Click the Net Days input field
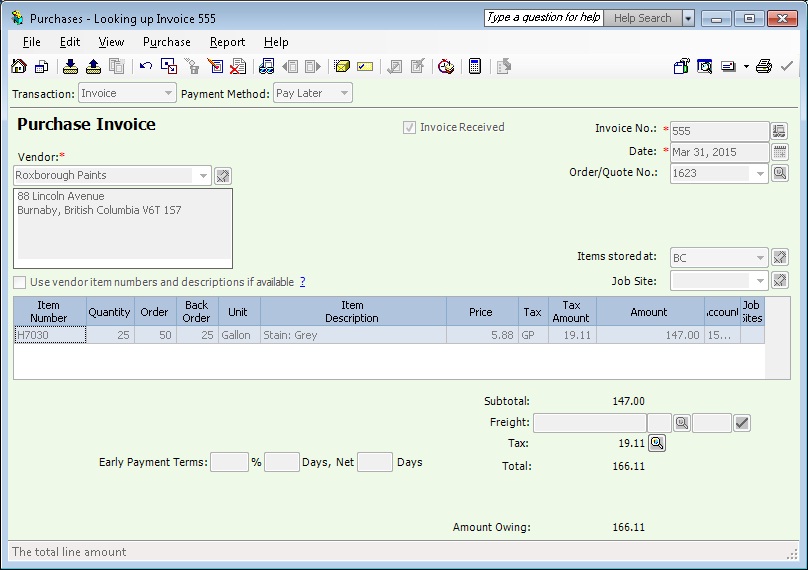808x570 pixels. pos(375,462)
